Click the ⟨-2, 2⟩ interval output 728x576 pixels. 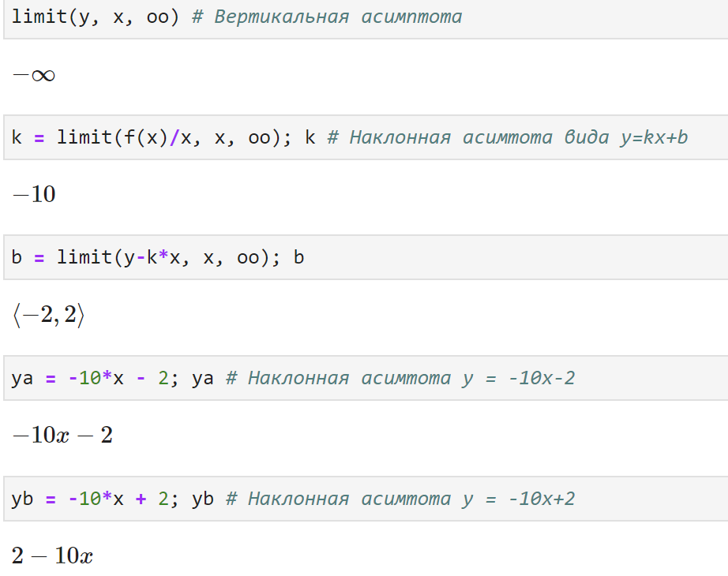pyautogui.click(x=48, y=316)
